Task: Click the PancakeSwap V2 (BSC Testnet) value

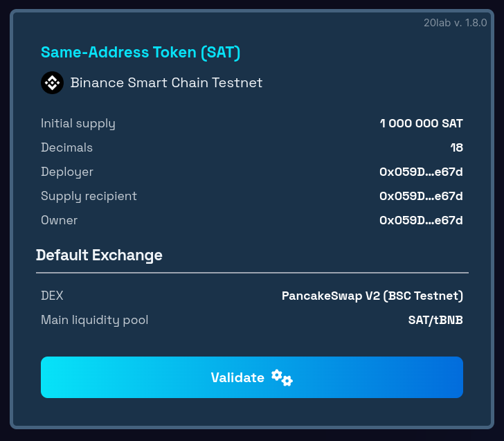Action: (x=372, y=296)
